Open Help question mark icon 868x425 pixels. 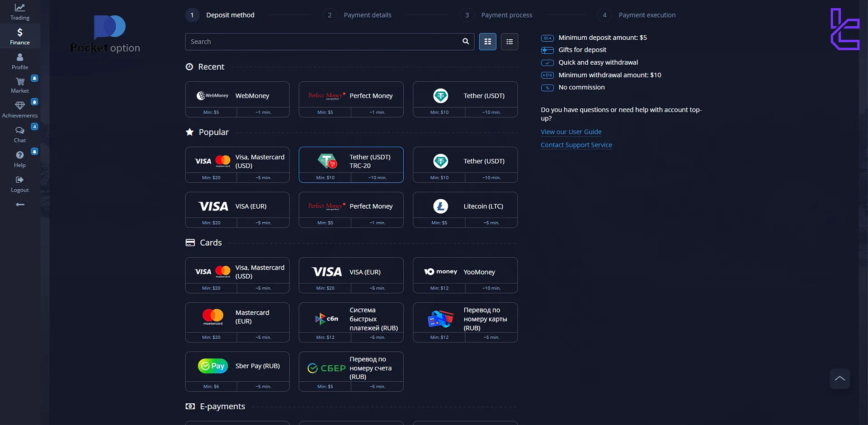[20, 155]
